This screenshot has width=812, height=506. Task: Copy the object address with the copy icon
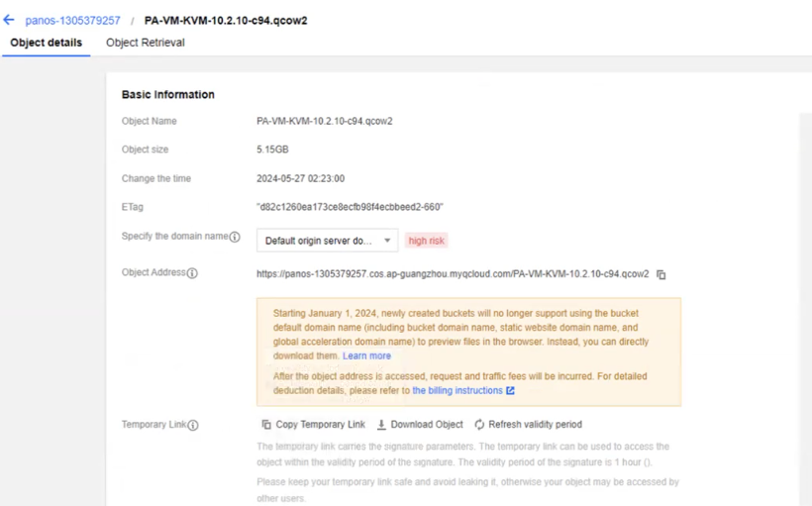coord(661,274)
